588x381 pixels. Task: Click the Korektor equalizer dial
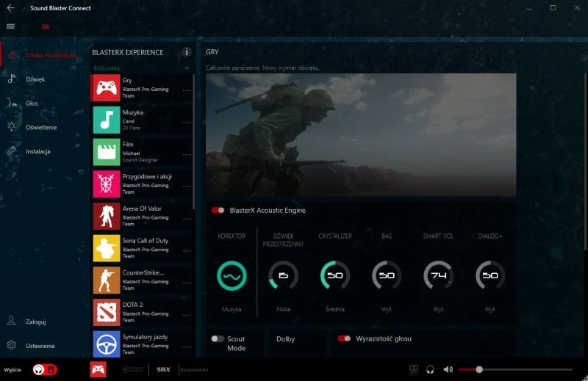pos(232,276)
